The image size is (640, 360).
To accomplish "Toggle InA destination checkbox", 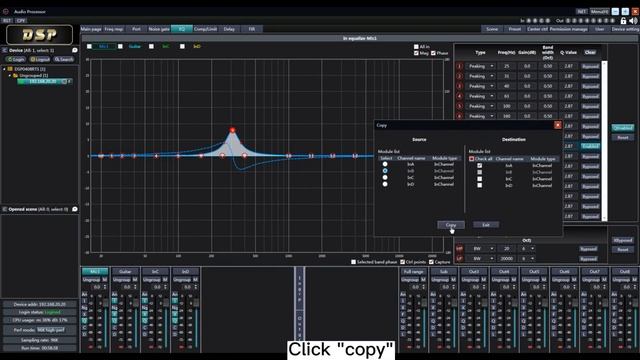I will (480, 165).
